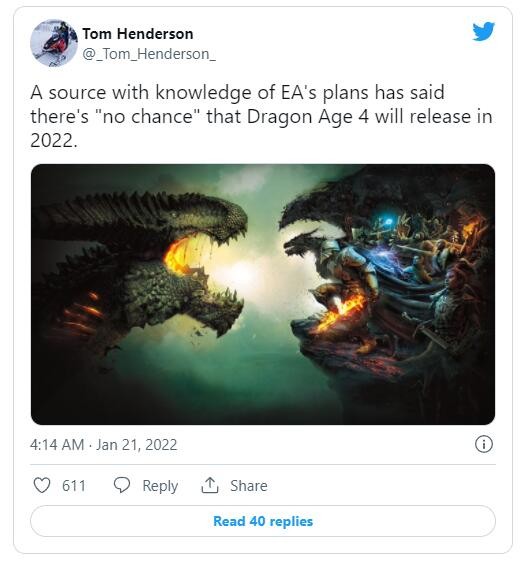Click the Share label

[x=249, y=486]
